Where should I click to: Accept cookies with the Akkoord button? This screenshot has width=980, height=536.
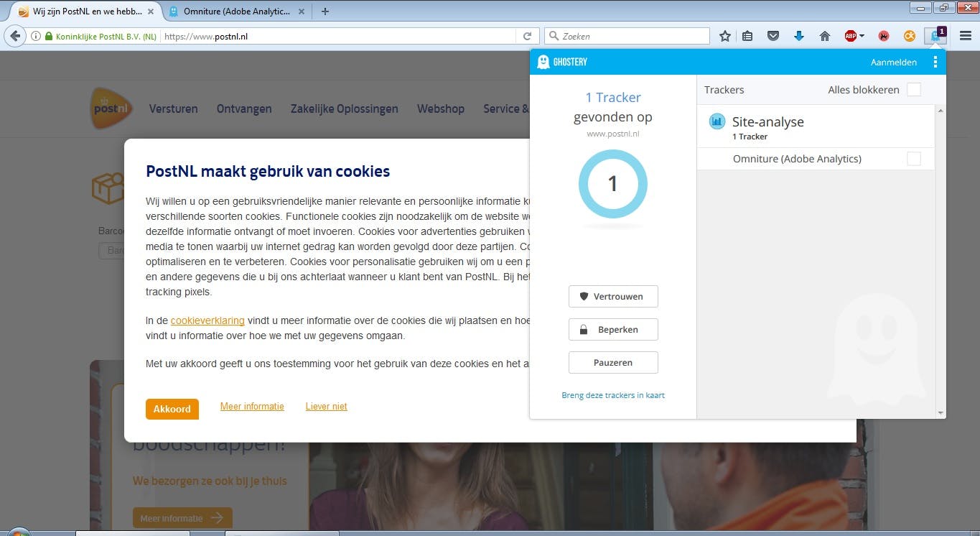point(172,409)
